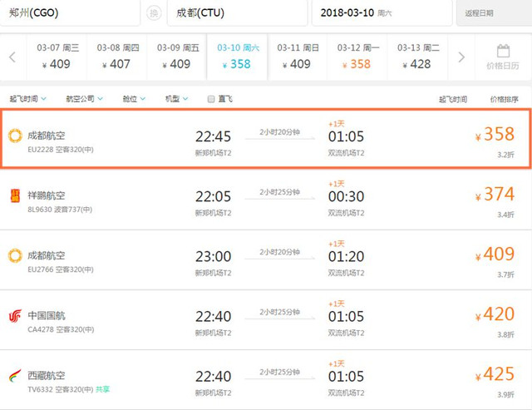Open the departure date field 2018-03-10
532x410 pixels.
(382, 13)
